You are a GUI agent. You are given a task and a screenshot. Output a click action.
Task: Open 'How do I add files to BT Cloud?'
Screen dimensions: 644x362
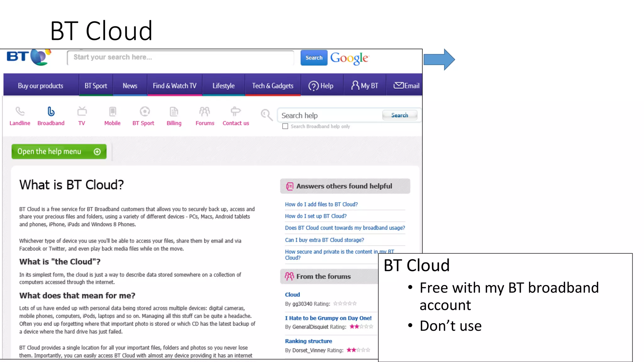[x=321, y=204]
